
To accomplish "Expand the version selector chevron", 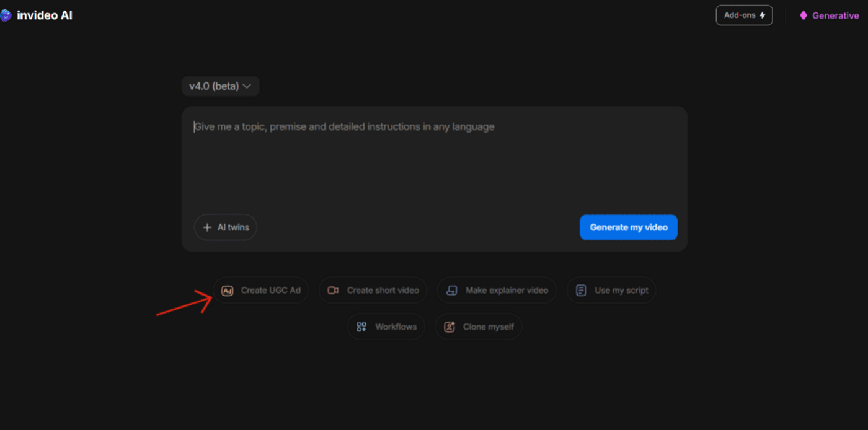I will pyautogui.click(x=247, y=86).
